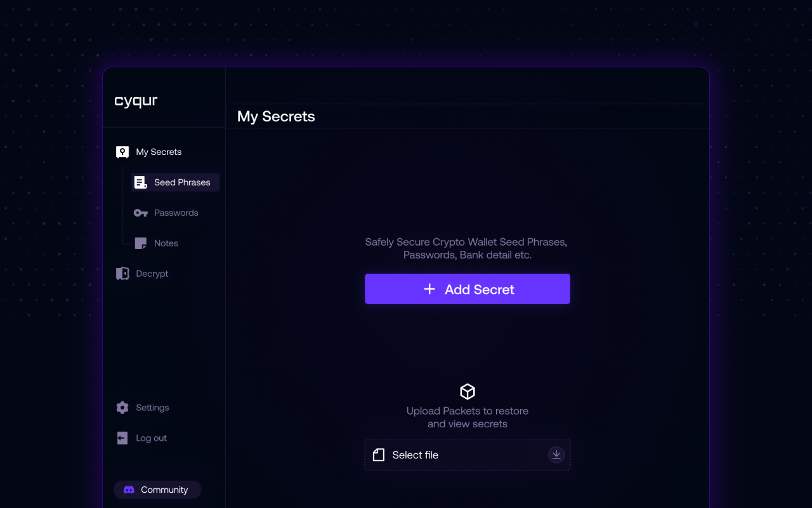The image size is (812, 508).
Task: Select the Seed Phrases entry
Action: coord(182,182)
